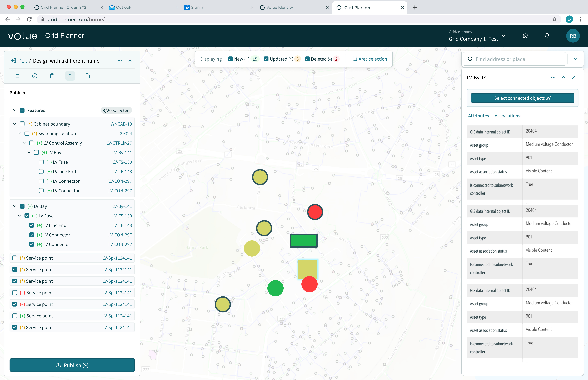This screenshot has height=380, width=588.
Task: Open the more options menu for the design
Action: click(x=120, y=61)
